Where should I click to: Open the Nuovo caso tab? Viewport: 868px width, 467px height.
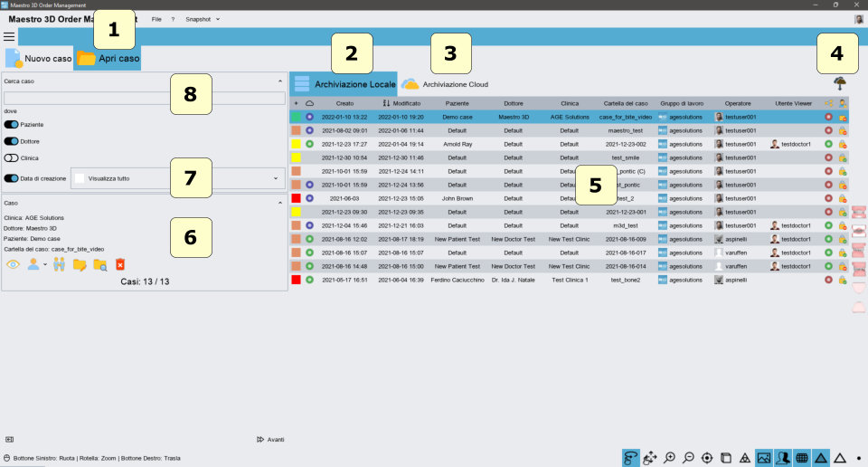click(38, 58)
